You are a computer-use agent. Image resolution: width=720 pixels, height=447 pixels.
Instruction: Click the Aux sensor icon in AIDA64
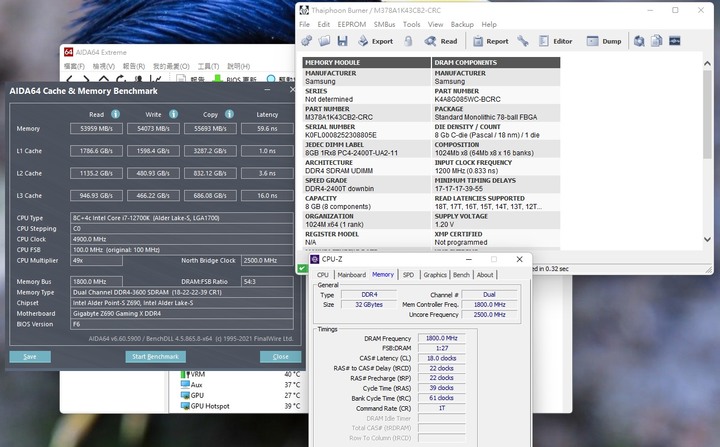click(x=185, y=385)
